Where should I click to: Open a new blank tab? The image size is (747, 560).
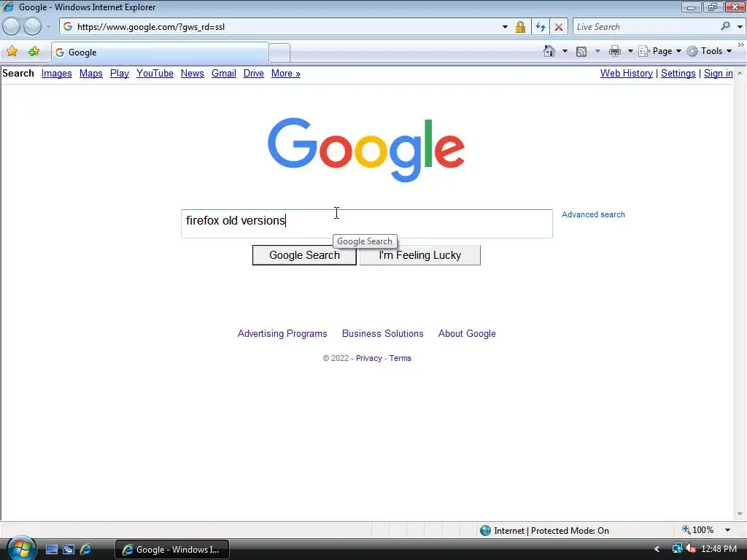coord(279,52)
